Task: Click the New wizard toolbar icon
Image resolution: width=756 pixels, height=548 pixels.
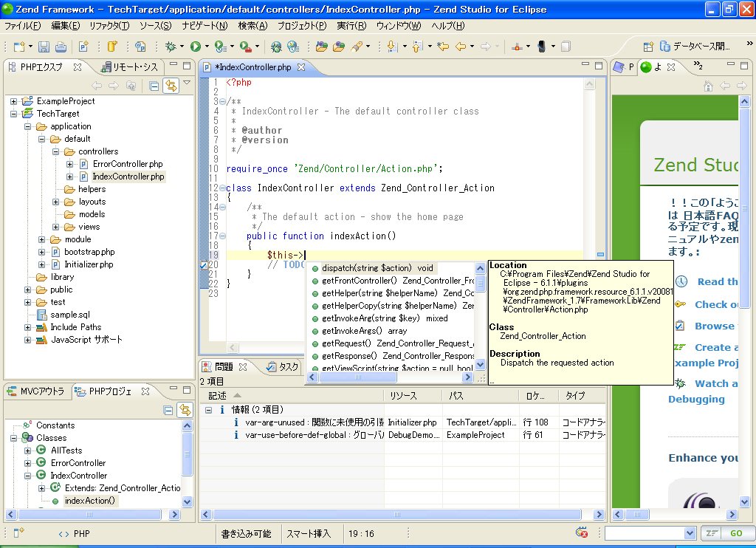Action: coord(18,47)
